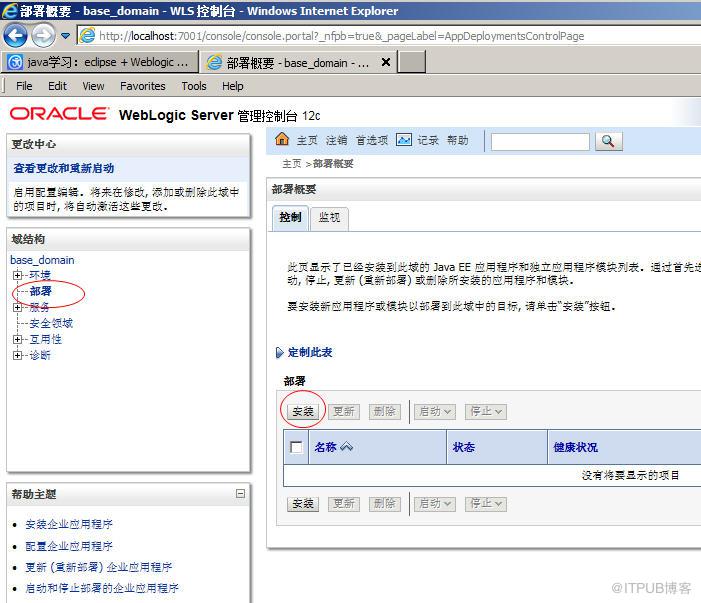Open the Favorites menu
Viewport: 701px width, 603px height.
(143, 86)
